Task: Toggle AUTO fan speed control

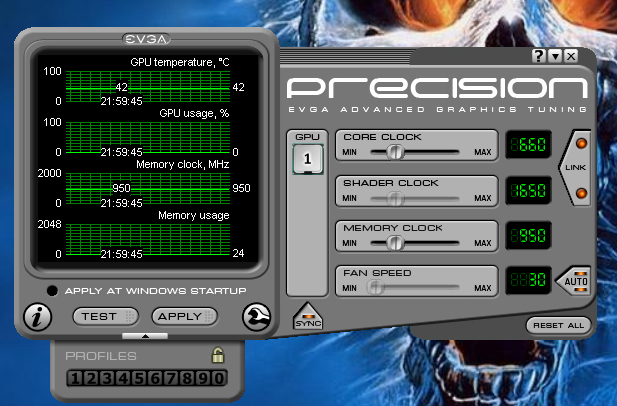Action: (x=574, y=281)
